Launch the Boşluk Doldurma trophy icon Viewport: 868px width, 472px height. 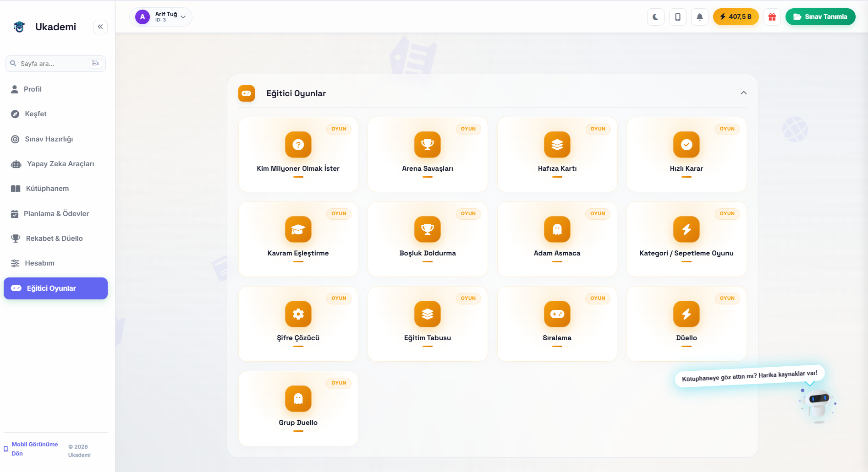(x=428, y=229)
